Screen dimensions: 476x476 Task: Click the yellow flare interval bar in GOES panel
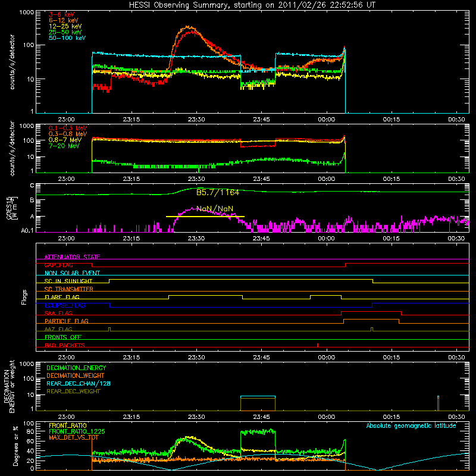click(205, 217)
